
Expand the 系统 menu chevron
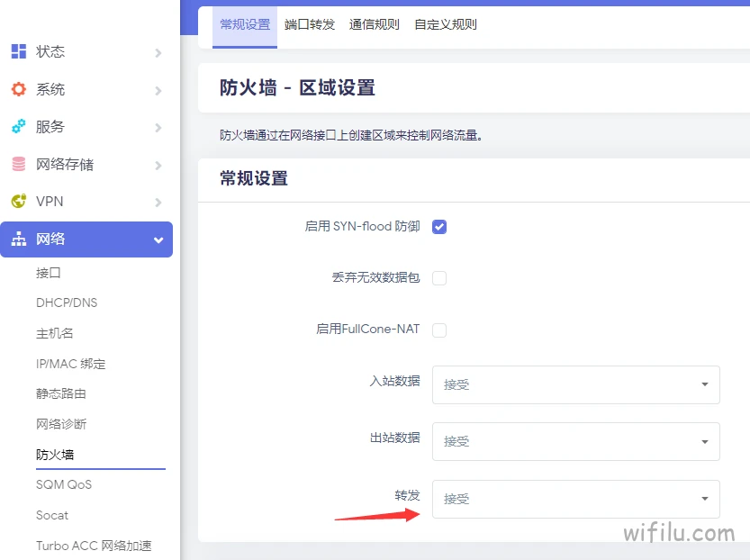click(x=158, y=90)
